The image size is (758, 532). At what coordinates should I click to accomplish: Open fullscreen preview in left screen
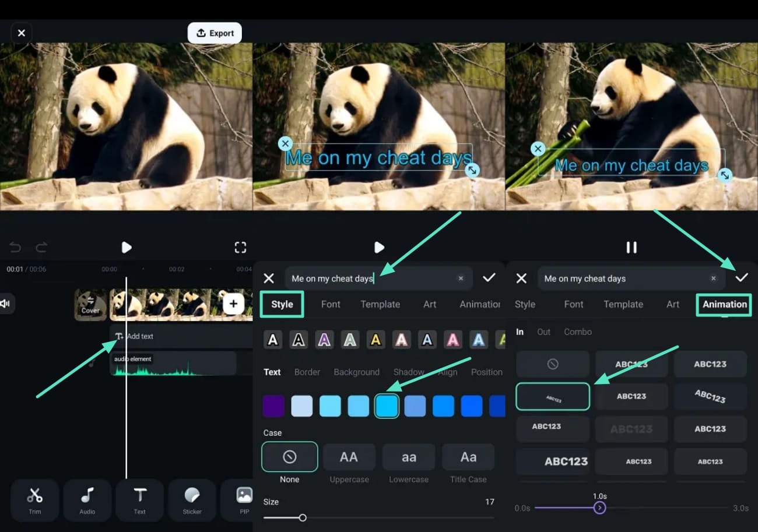(x=240, y=248)
